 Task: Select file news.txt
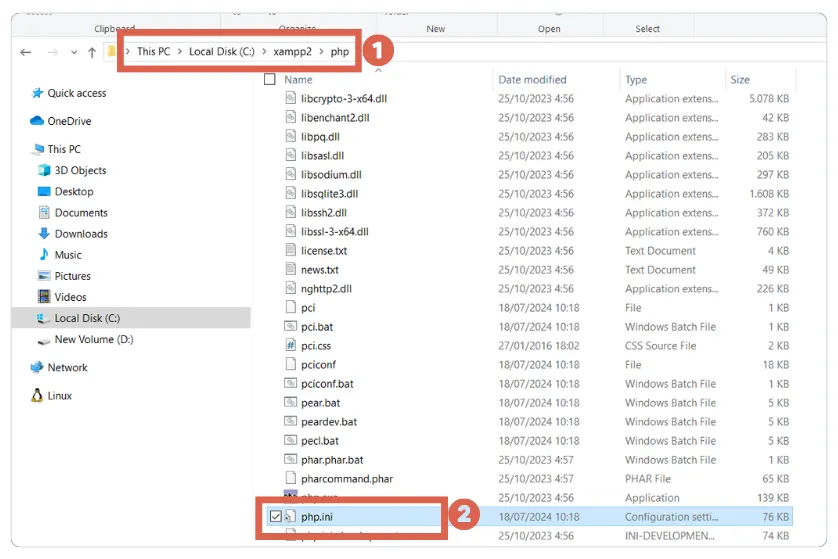320,270
